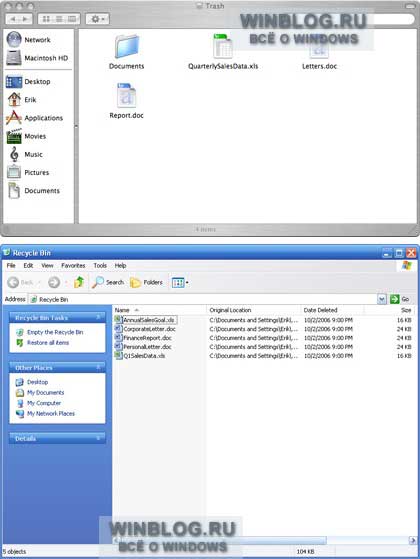Open Documents in the Finder sidebar

[x=34, y=191]
